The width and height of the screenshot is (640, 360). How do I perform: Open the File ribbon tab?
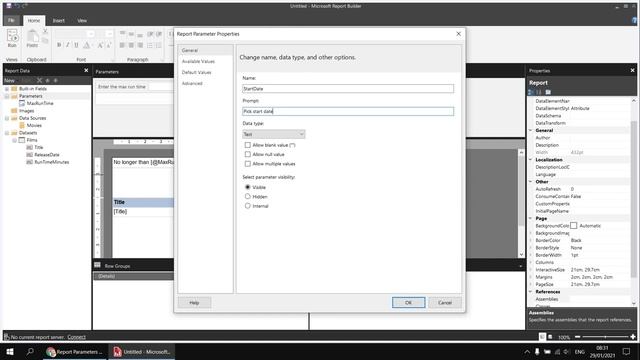[x=11, y=20]
